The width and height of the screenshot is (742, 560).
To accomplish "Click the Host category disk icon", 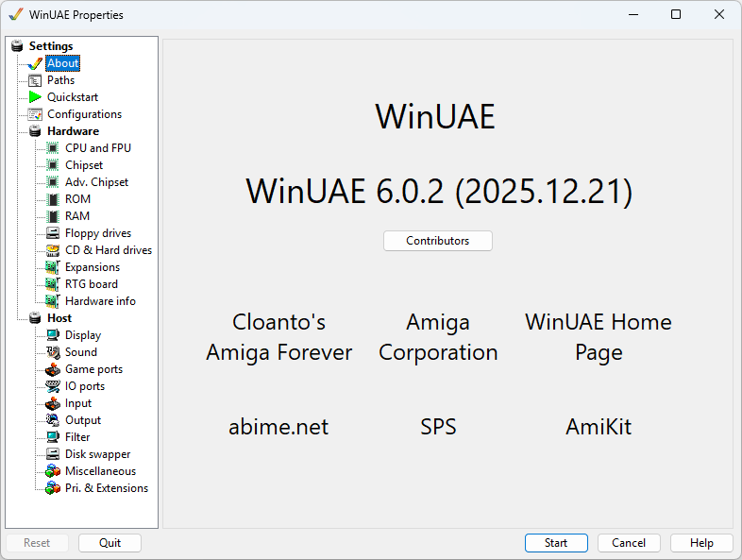I will pos(35,318).
